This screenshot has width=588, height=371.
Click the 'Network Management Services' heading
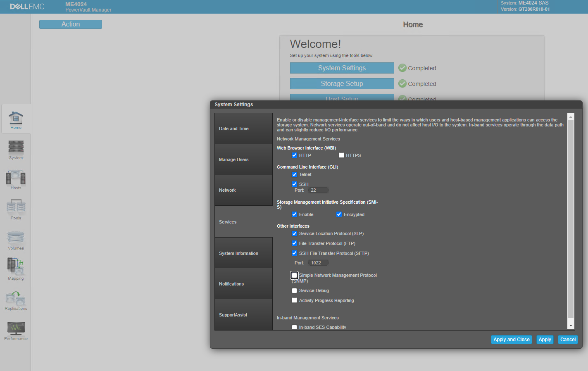308,139
